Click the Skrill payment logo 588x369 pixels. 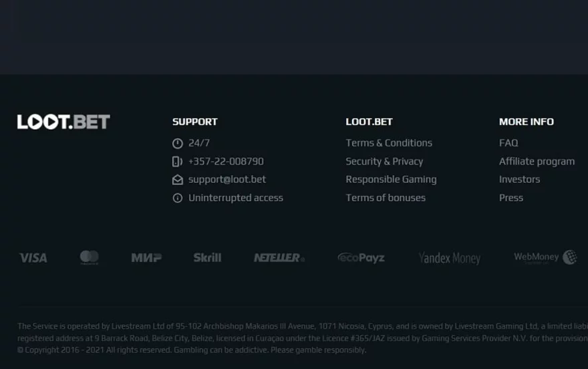[207, 258]
